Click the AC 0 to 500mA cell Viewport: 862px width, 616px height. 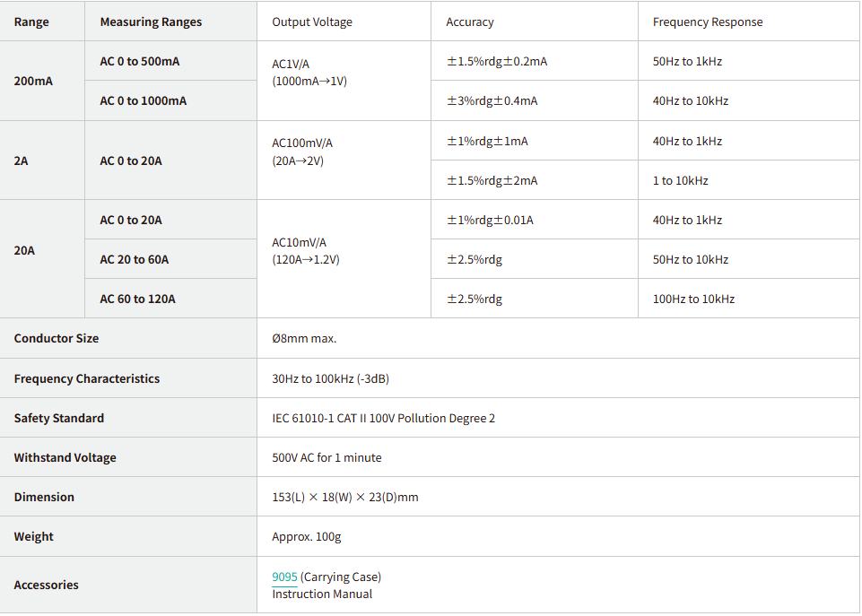139,61
